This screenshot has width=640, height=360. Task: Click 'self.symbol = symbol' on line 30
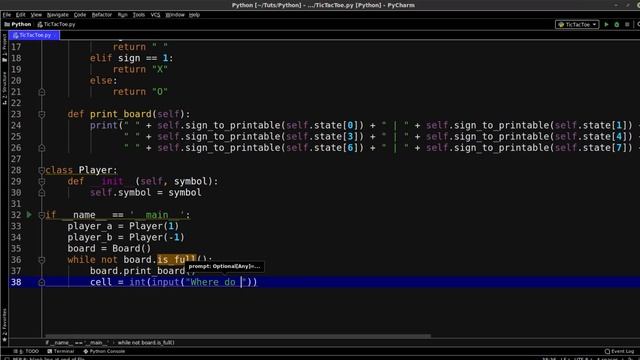click(146, 192)
